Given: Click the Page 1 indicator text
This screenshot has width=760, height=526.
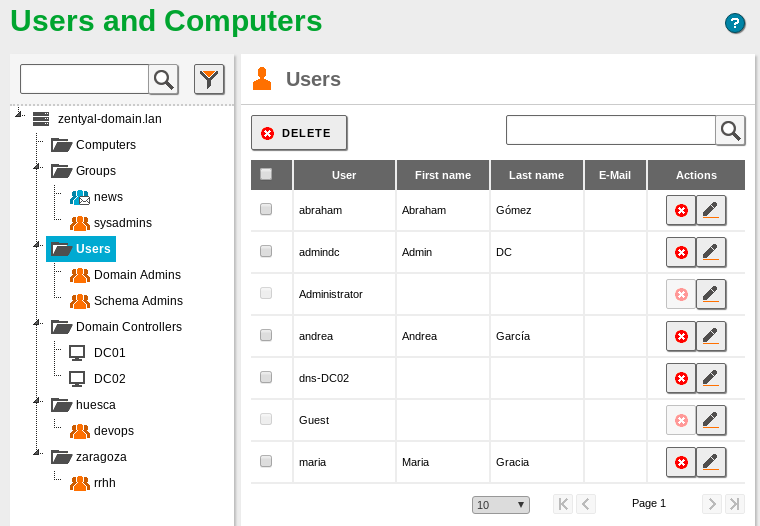Looking at the screenshot, I should tap(649, 503).
